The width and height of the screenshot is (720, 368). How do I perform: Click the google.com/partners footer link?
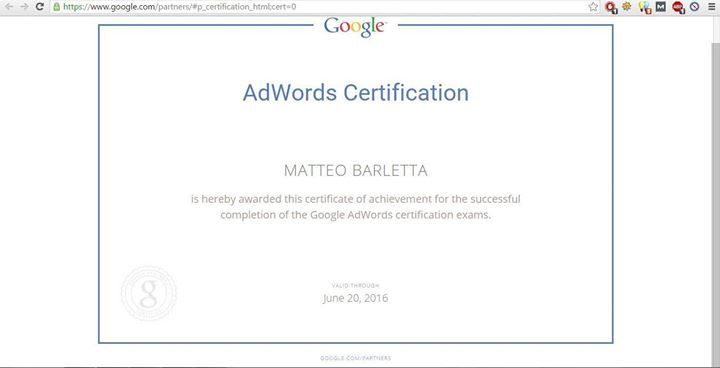point(355,358)
